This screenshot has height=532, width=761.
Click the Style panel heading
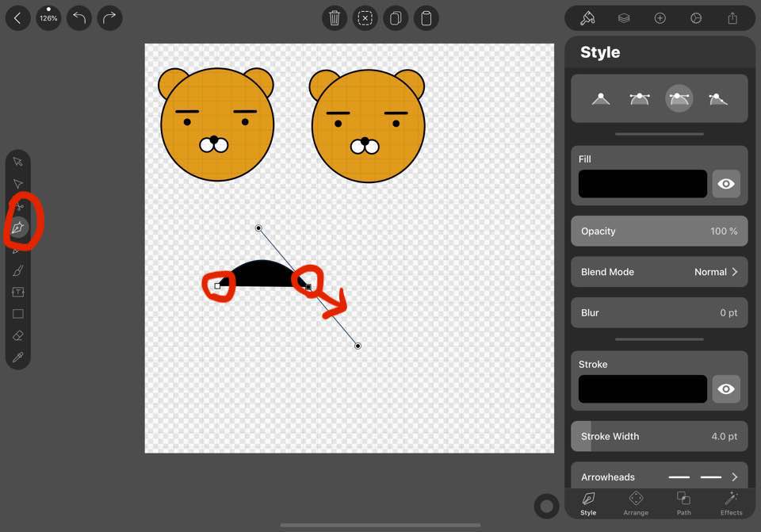pos(600,52)
